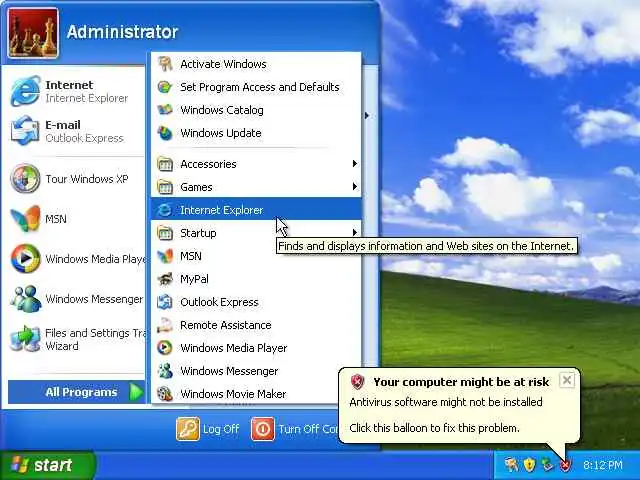Click the red shield icon inside the balloon
This screenshot has width=640, height=480.
[x=358, y=382]
